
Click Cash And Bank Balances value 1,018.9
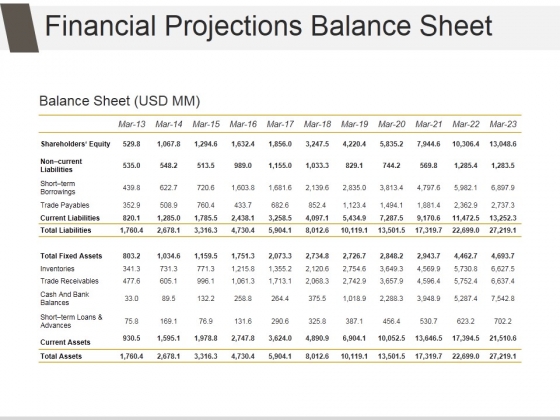[x=354, y=298]
